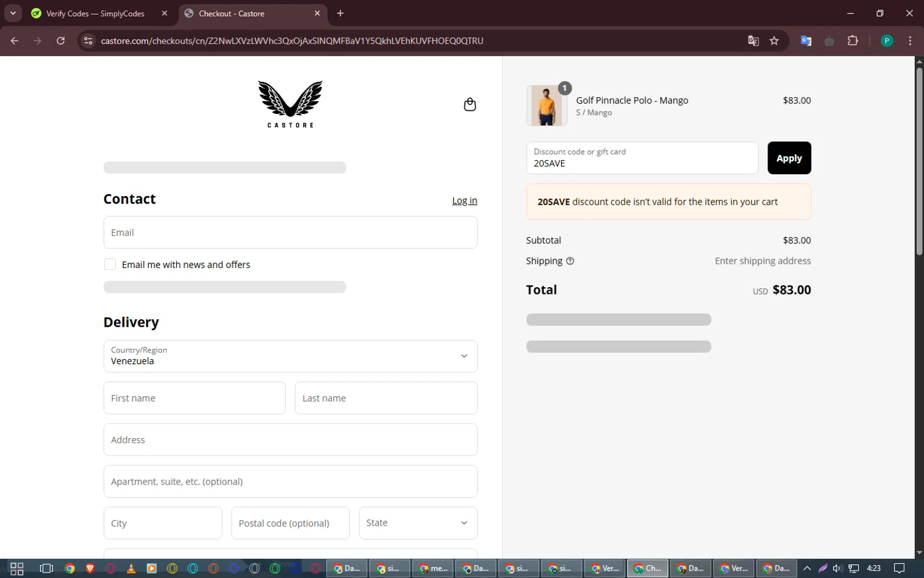Open the Extensions puzzle icon
Viewport: 924px width, 578px height.
tap(853, 41)
